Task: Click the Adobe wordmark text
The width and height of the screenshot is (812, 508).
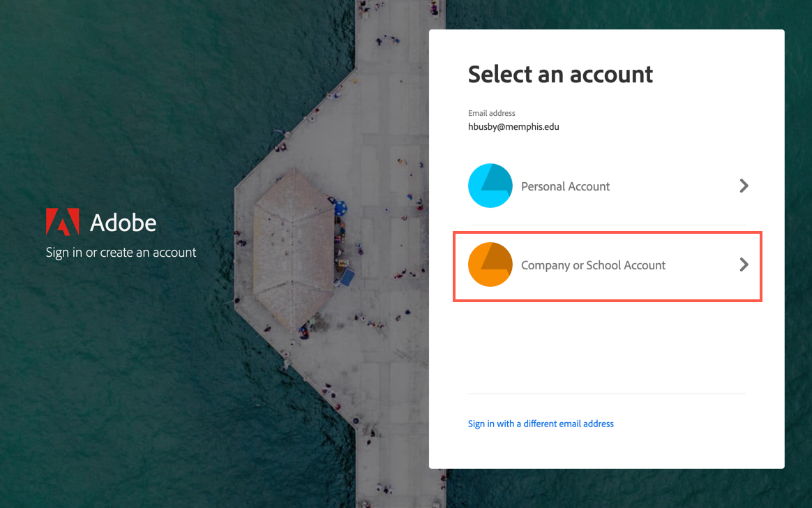Action: click(123, 223)
